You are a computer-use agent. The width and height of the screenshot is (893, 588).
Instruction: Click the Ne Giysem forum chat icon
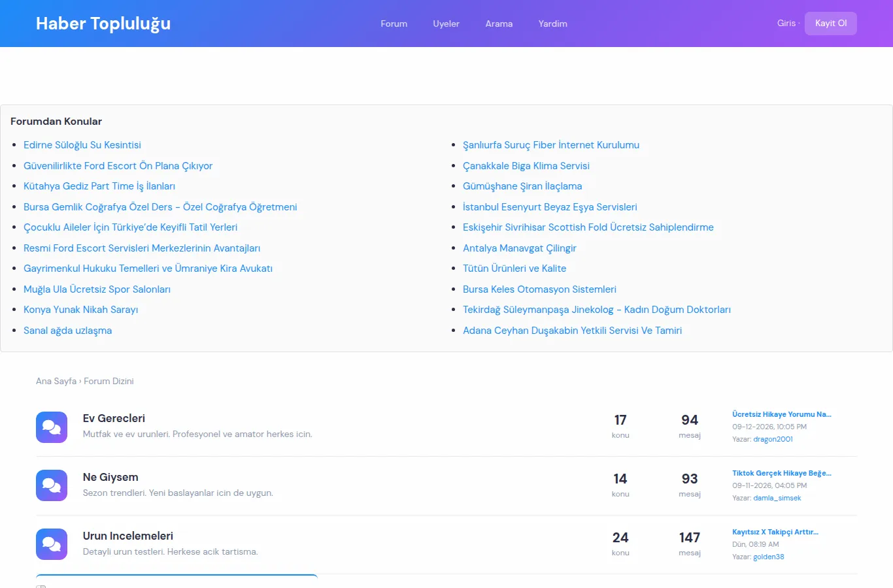point(52,485)
